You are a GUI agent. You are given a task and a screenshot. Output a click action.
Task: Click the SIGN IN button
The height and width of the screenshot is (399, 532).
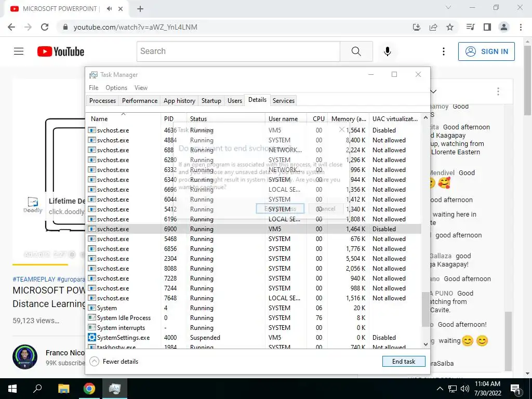point(486,51)
